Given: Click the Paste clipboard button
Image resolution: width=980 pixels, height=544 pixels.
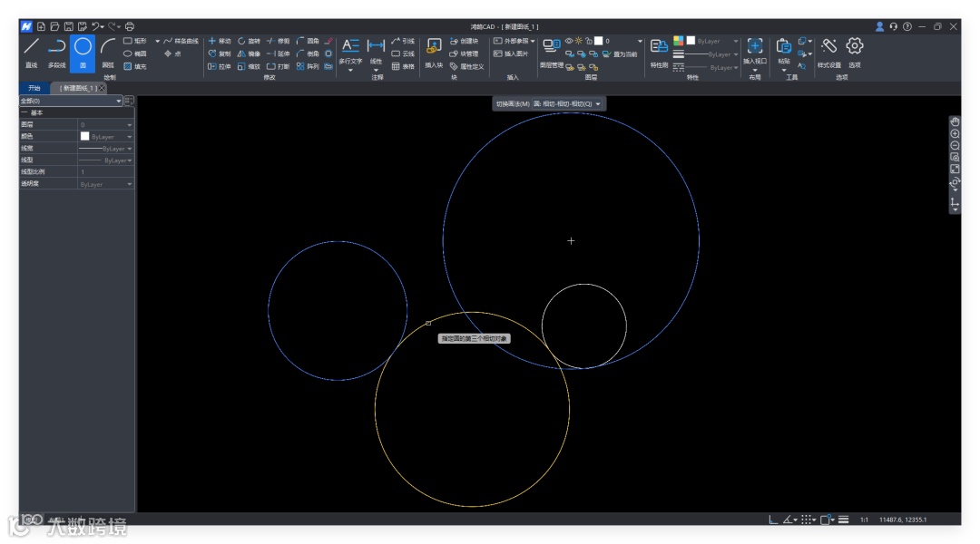Looking at the screenshot, I should tap(784, 51).
